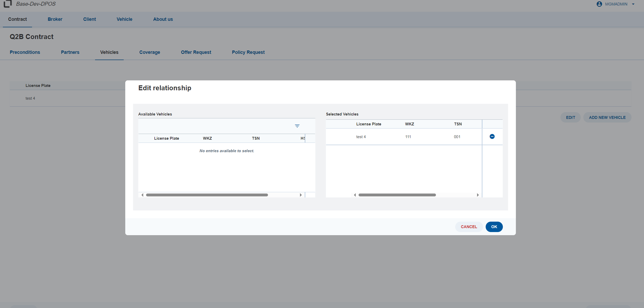Viewport: 644px width, 308px height.
Task: Click left arrow of Available Vehicles scrollbar
Action: coord(142,195)
